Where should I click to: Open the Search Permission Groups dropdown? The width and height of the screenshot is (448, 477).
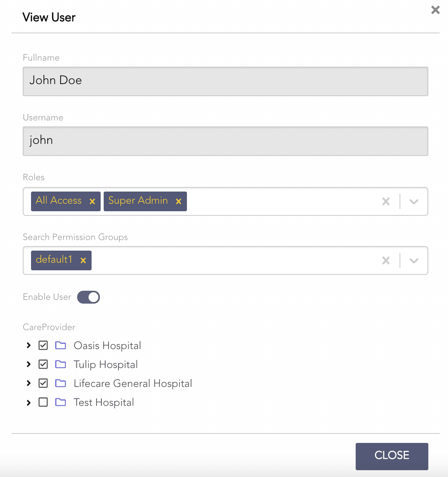413,260
